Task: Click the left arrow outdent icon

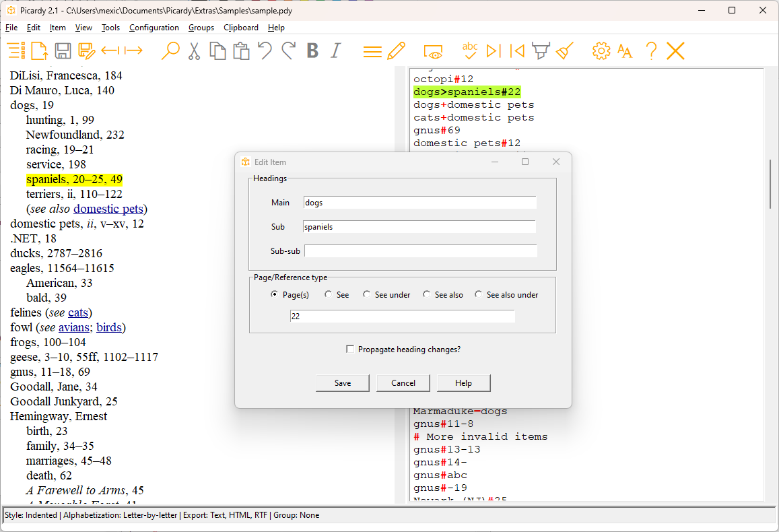Action: coord(110,51)
